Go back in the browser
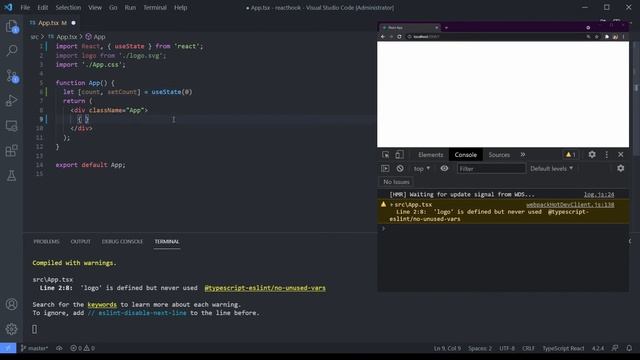Viewport: 640px width, 360px height. [383, 37]
